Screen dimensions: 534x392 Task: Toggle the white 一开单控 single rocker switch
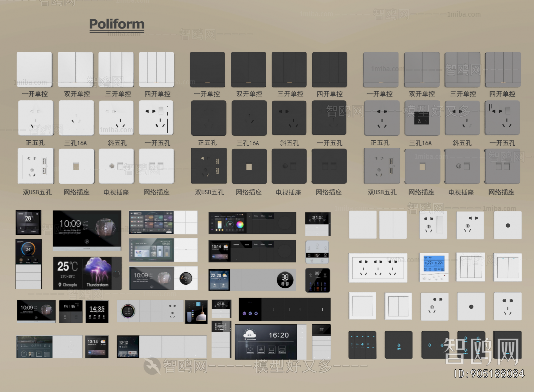pos(35,70)
